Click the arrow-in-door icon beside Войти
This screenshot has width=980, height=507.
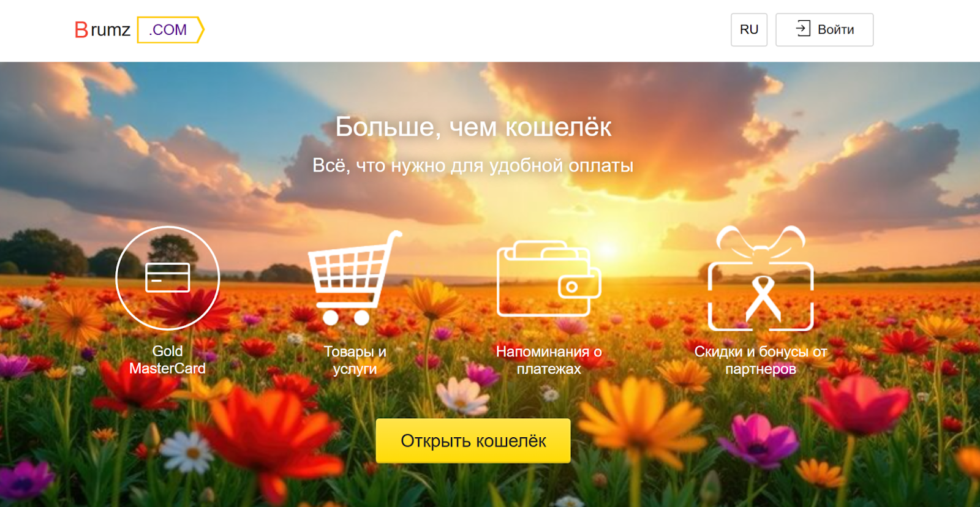click(x=803, y=28)
